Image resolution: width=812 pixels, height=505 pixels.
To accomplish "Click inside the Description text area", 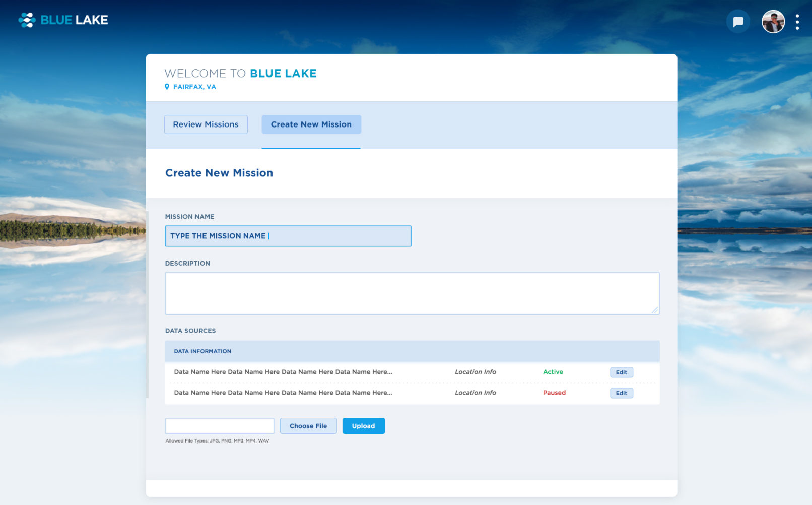I will (412, 293).
